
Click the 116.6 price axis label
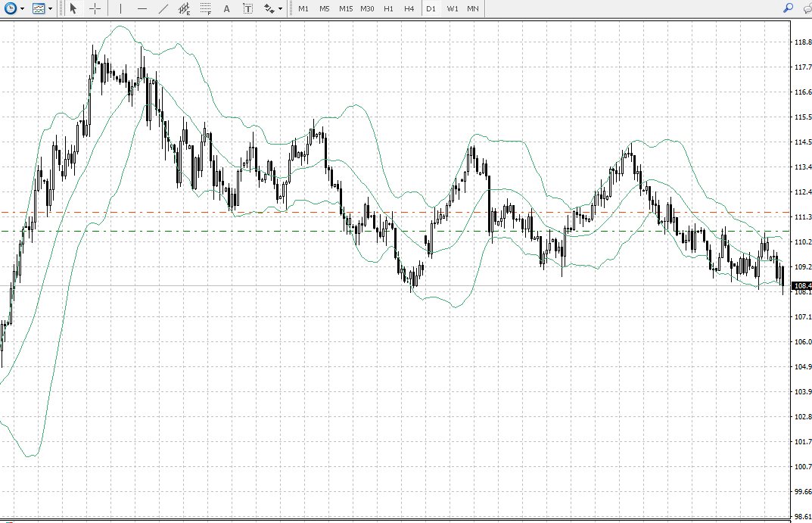803,92
